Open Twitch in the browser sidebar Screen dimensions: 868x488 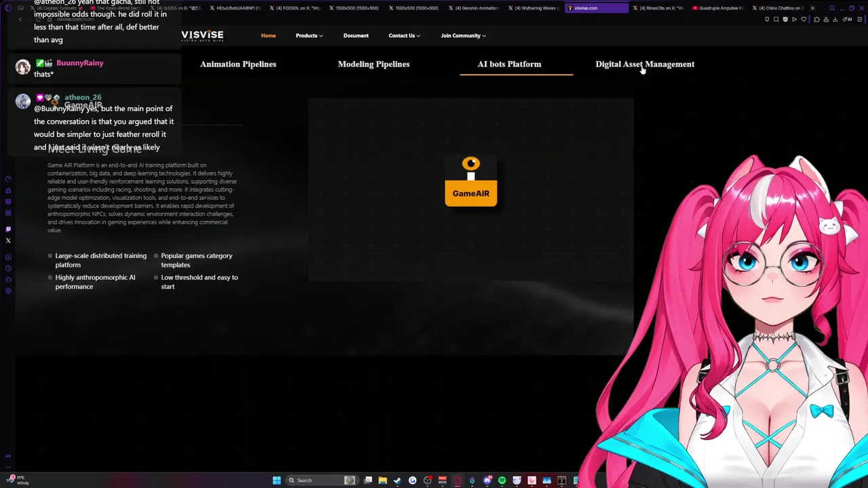pos(8,229)
